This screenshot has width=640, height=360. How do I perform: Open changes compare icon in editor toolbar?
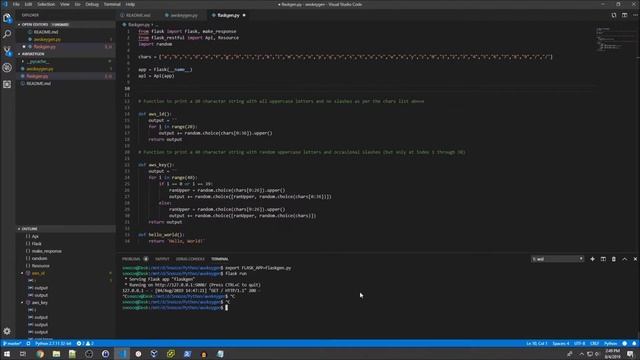coord(614,15)
